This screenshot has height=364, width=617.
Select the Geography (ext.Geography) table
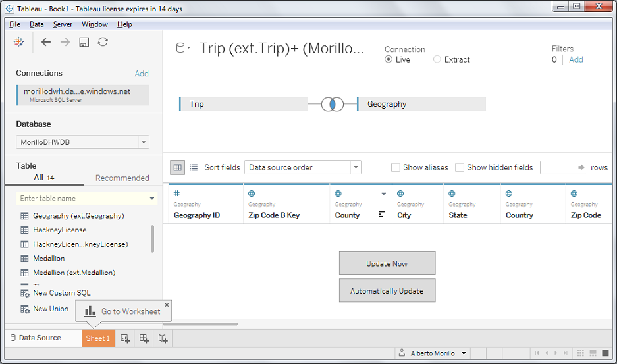(x=78, y=216)
